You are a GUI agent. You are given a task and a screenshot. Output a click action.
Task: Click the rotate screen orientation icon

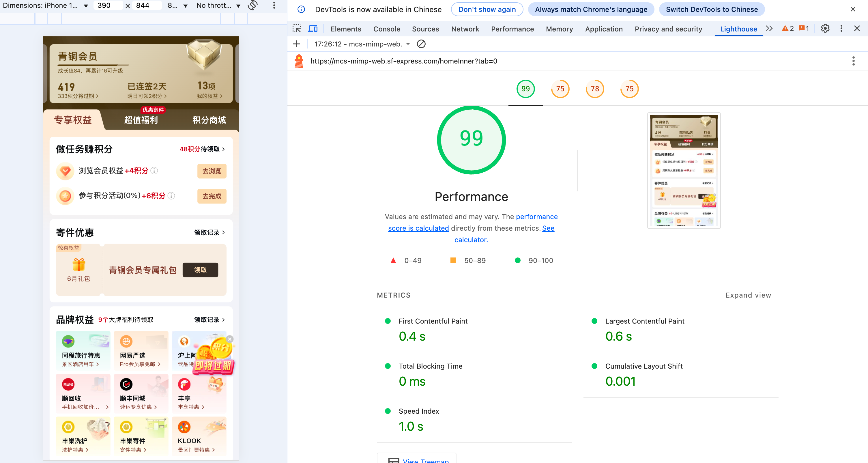(x=253, y=5)
